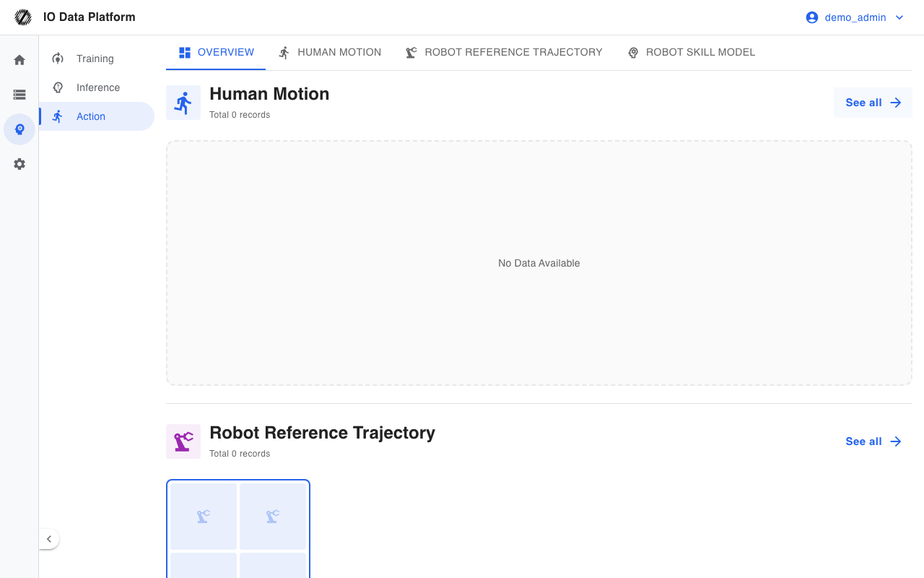924x578 pixels.
Task: Select Training in the side menu
Action: pos(97,59)
